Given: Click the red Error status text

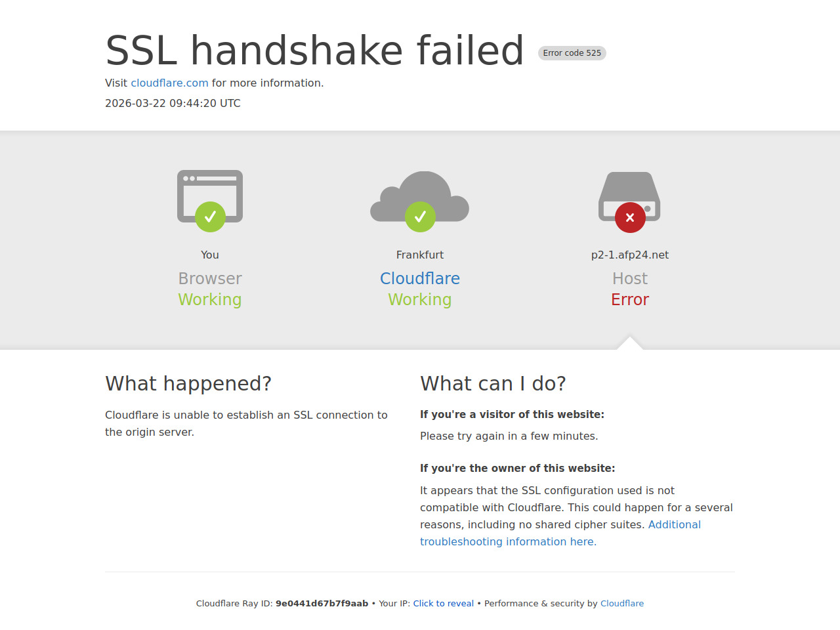Looking at the screenshot, I should click(x=630, y=300).
